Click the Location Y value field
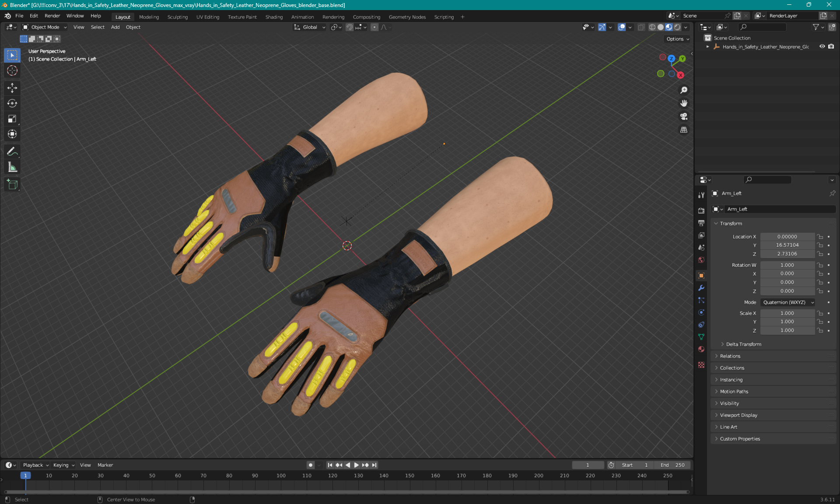This screenshot has height=504, width=840. [787, 245]
